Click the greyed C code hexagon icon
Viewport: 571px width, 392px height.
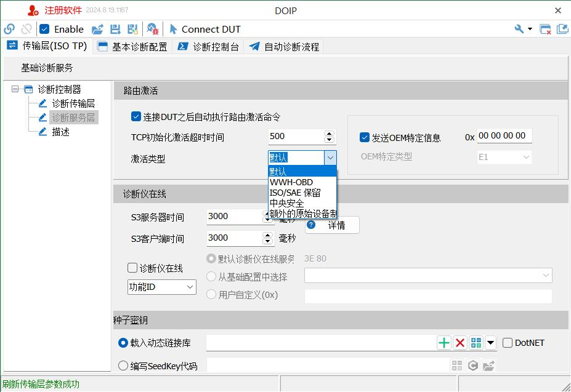click(x=472, y=366)
